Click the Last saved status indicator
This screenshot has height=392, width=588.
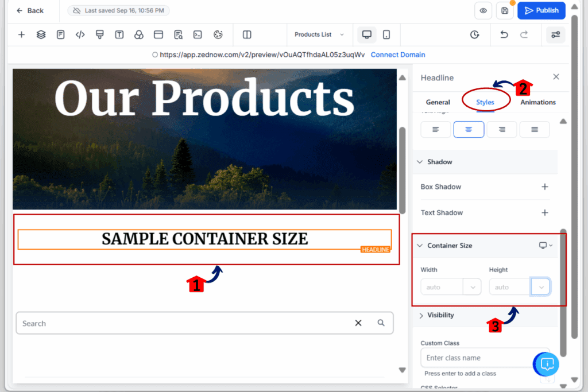point(118,10)
